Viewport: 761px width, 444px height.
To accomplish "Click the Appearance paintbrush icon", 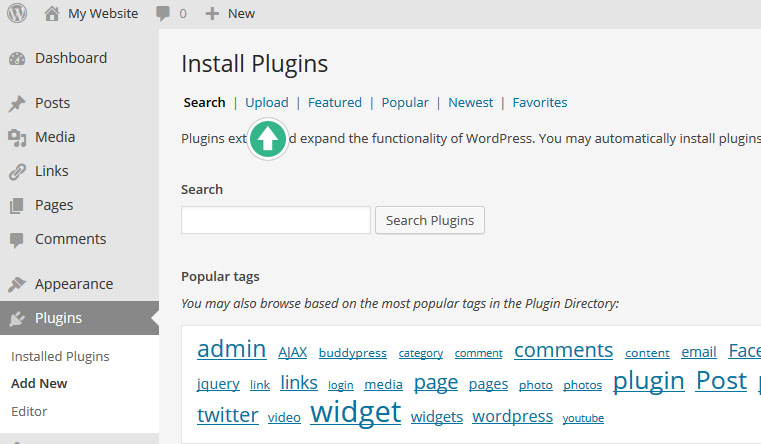I will [x=17, y=285].
